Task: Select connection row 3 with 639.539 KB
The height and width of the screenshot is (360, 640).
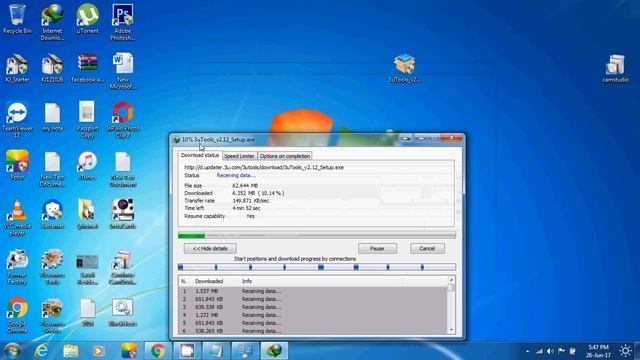Action: click(313, 307)
